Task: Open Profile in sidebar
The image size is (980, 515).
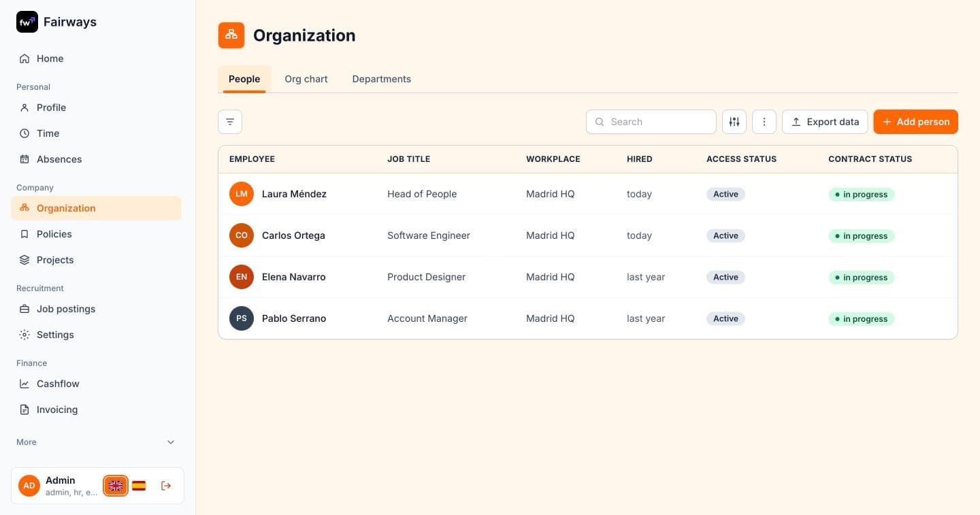Action: click(x=96, y=107)
